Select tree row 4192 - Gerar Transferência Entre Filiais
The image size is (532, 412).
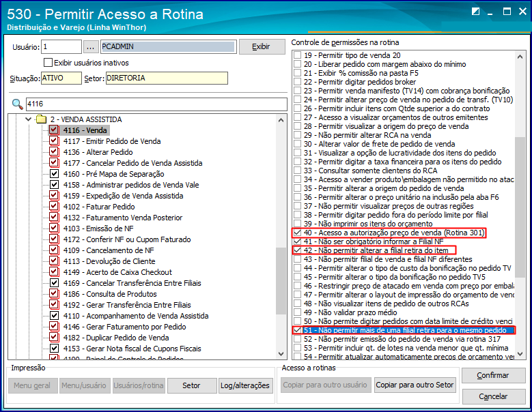[x=127, y=305]
